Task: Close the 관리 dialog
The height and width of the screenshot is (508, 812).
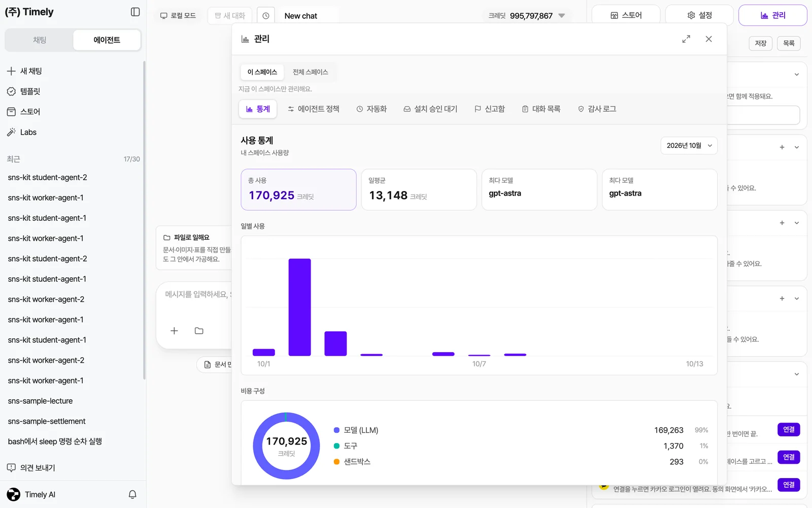Action: tap(709, 39)
